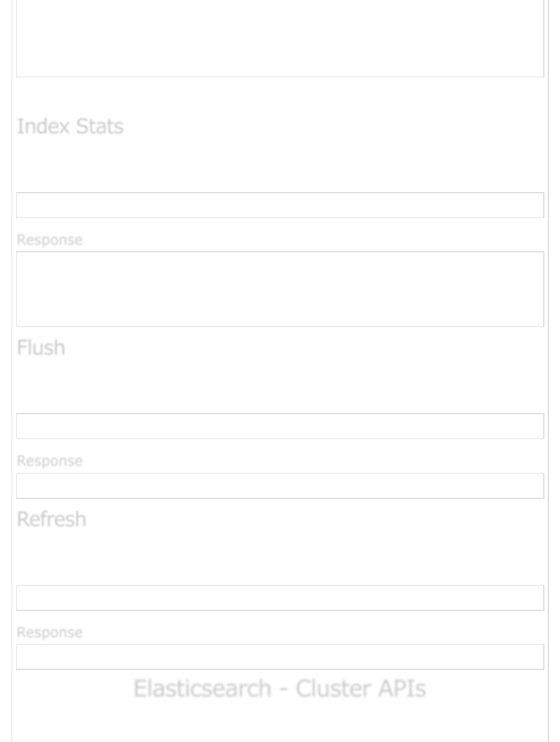Screen dimensions: 560x742
Task: Click the Refresh response output box
Action: coord(279,657)
